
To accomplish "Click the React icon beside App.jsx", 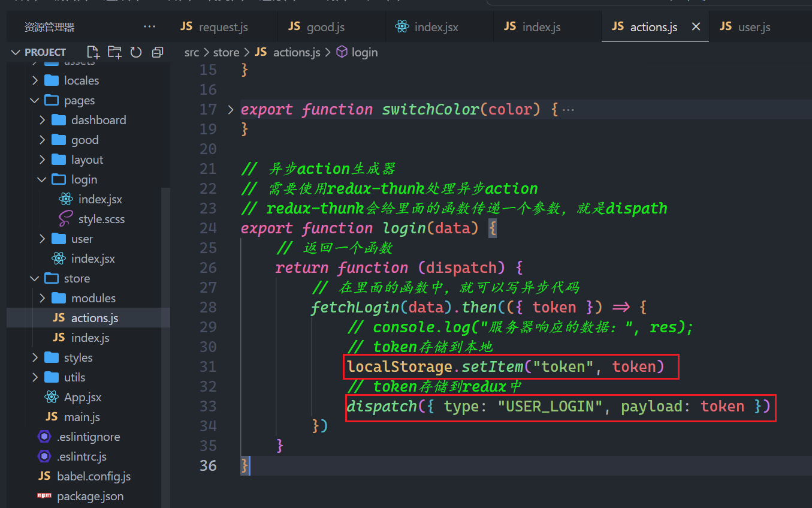I will (52, 397).
